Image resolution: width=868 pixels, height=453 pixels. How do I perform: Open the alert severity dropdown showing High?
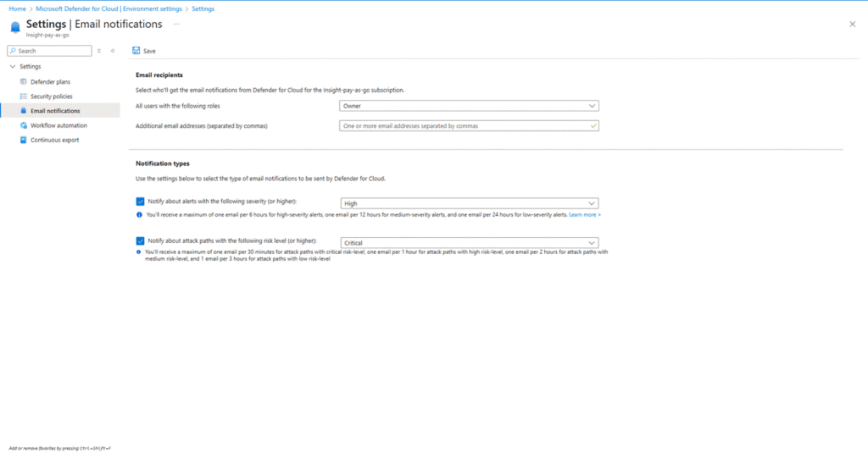469,203
